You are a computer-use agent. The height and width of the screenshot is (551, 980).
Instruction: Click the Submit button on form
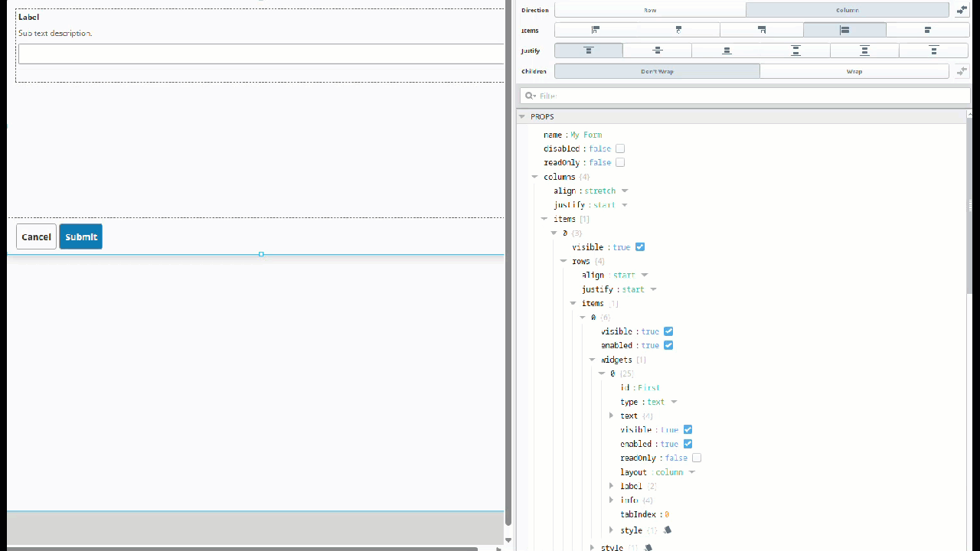point(81,236)
